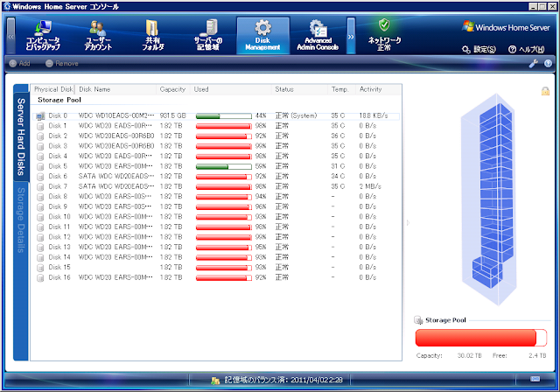Viewport: 560px width, 392px height.
Task: Click the Disk 12 drive icon
Action: point(40,237)
